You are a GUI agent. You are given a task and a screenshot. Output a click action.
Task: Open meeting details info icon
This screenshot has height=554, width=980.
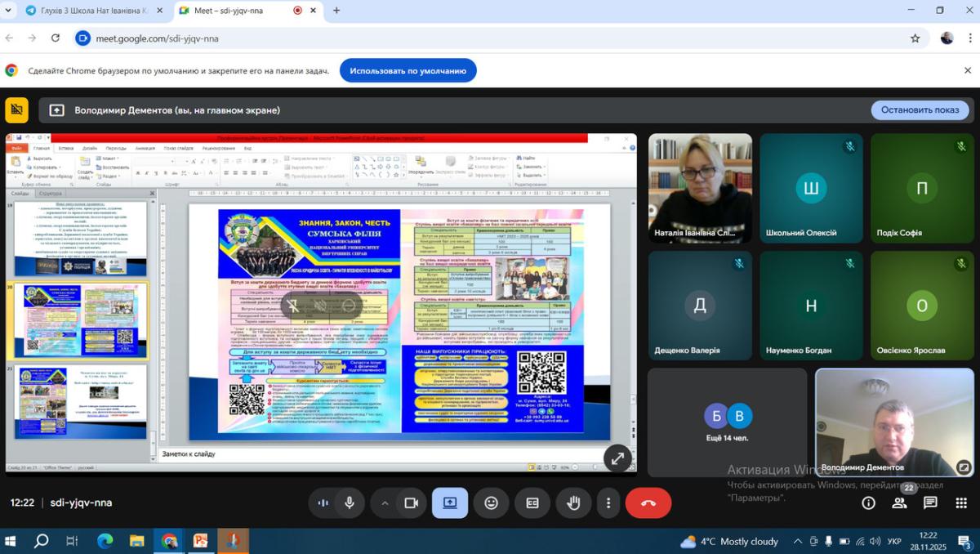[868, 503]
